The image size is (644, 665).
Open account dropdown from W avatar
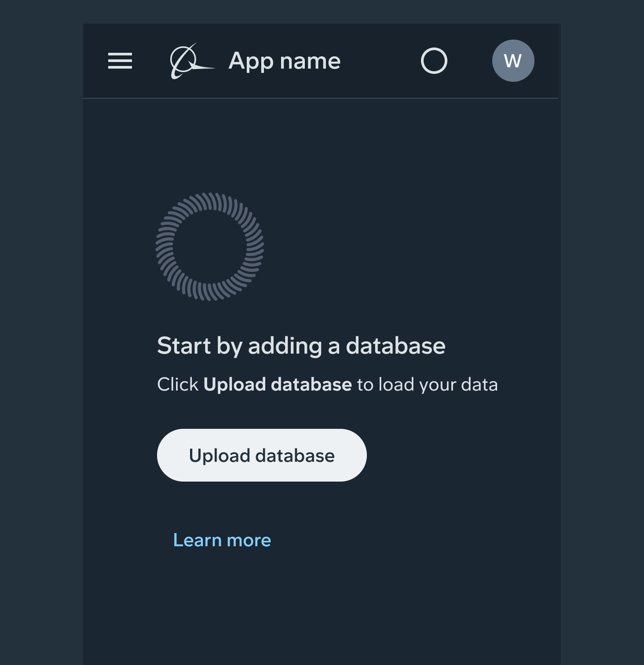tap(513, 61)
